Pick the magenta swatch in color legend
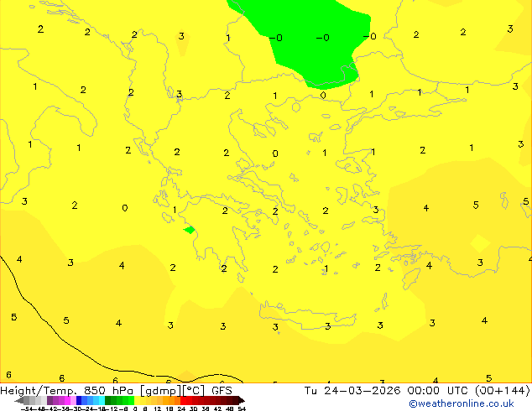 (x=67, y=400)
